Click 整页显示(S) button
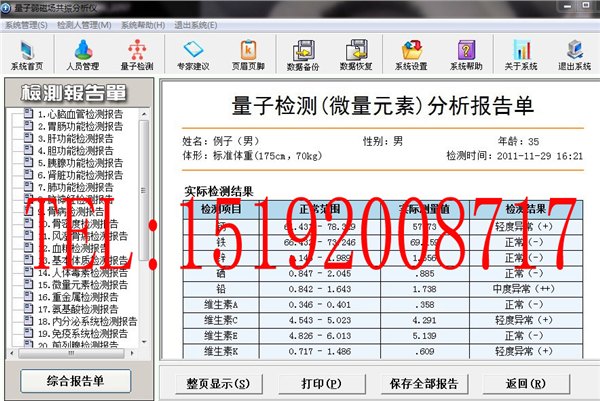The height and width of the screenshot is (401, 600). click(218, 384)
